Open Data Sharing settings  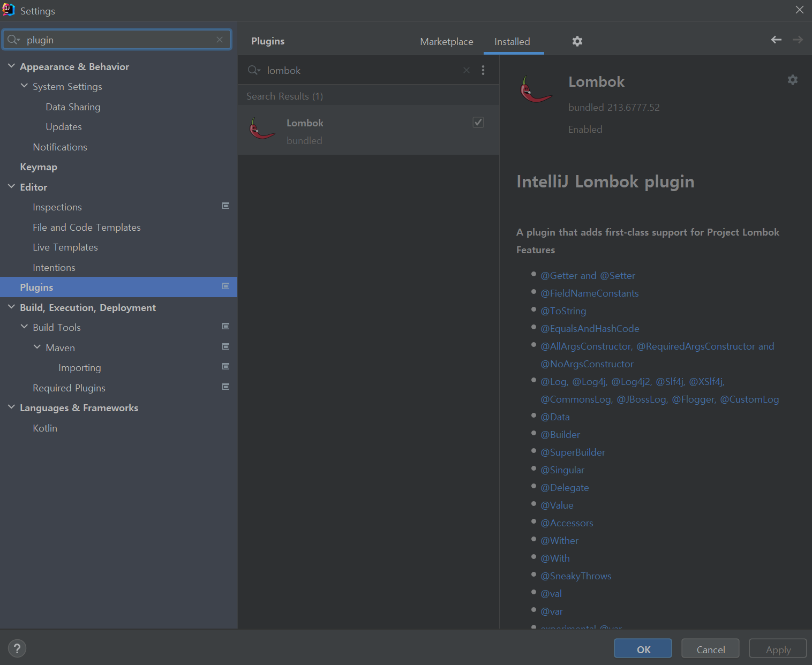[73, 107]
